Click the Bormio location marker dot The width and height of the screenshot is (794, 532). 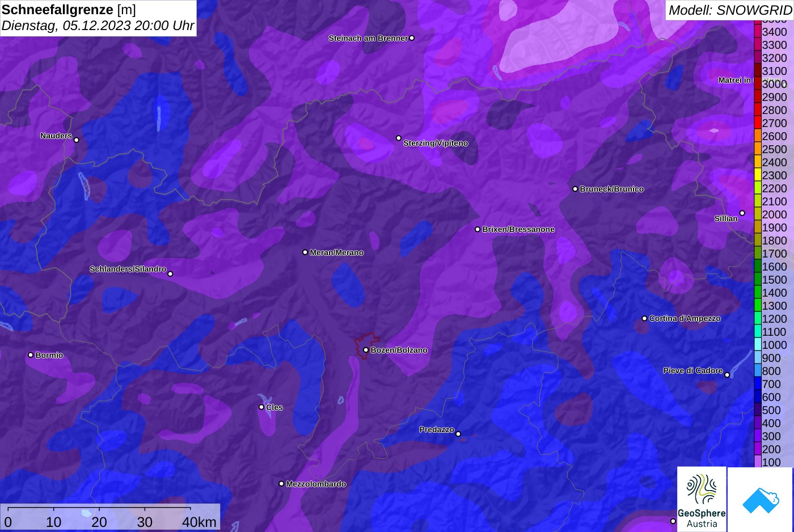[x=31, y=355]
